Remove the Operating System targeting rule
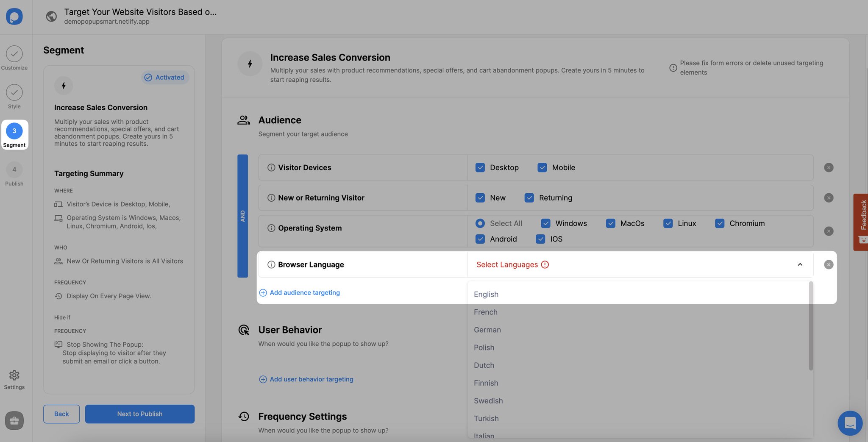 coord(829,231)
